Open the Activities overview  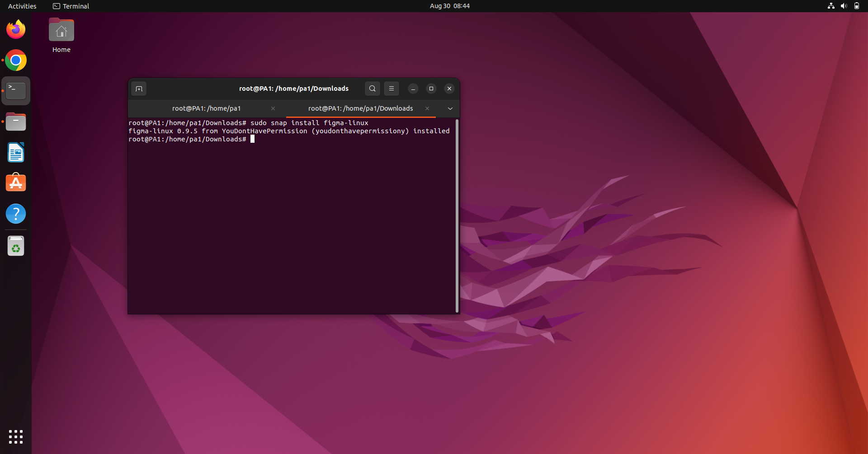[x=22, y=6]
